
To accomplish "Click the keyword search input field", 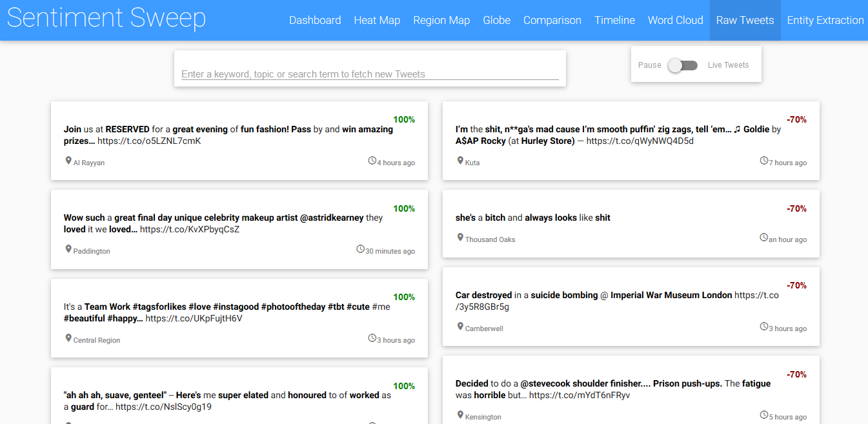I will click(x=370, y=74).
